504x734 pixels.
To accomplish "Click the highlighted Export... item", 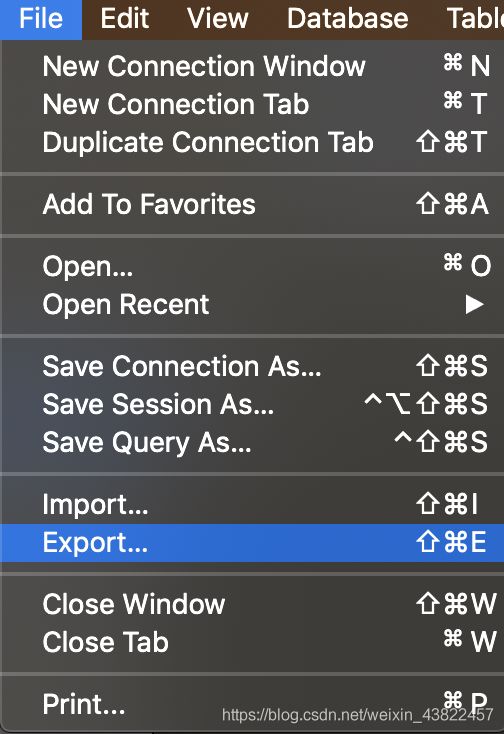I will pos(252,543).
